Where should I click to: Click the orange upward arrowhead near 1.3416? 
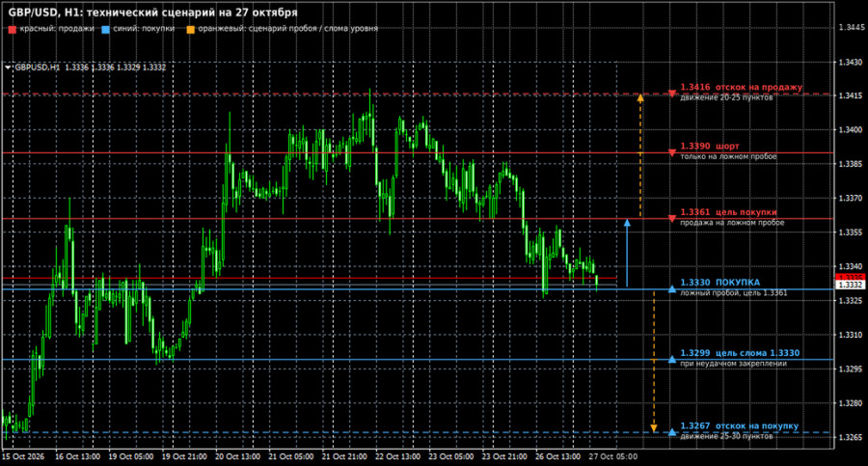click(640, 98)
